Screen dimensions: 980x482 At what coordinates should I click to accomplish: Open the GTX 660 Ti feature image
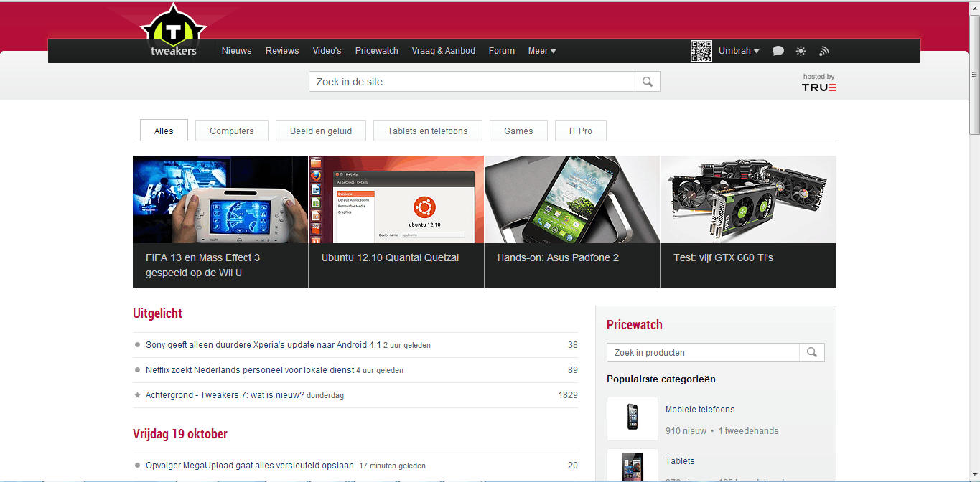pos(748,199)
